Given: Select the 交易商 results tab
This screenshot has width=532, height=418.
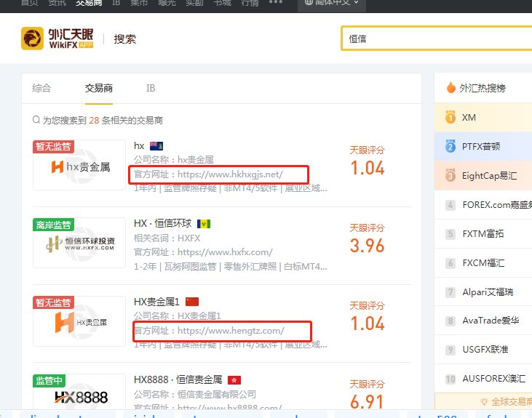Looking at the screenshot, I should click(x=99, y=88).
